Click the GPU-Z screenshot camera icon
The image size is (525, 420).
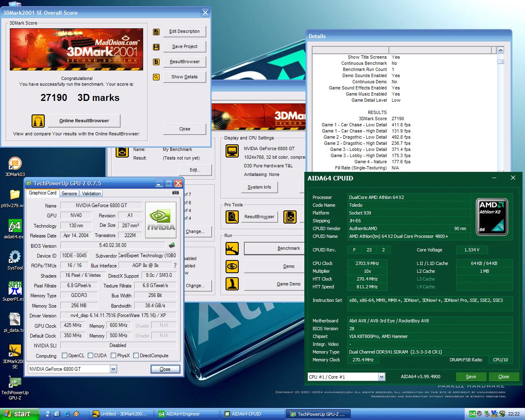tap(175, 193)
